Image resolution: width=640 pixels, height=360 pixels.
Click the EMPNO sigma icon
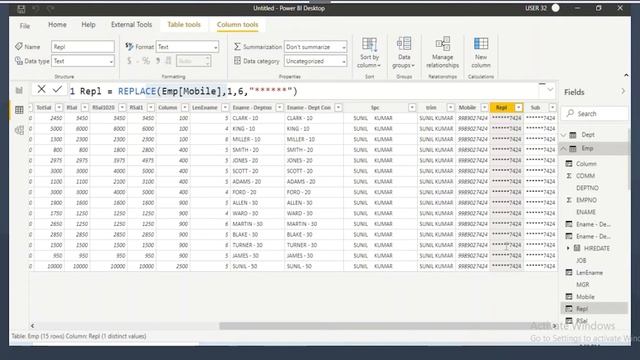click(569, 200)
